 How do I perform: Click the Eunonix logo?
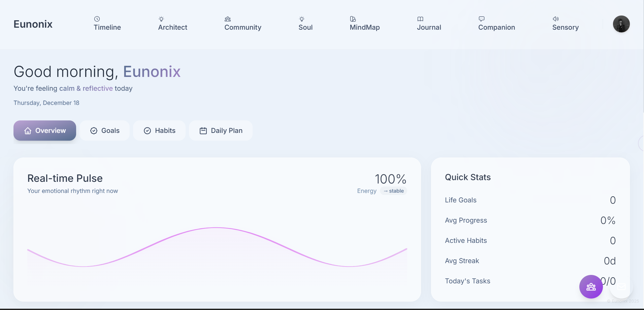(x=33, y=24)
